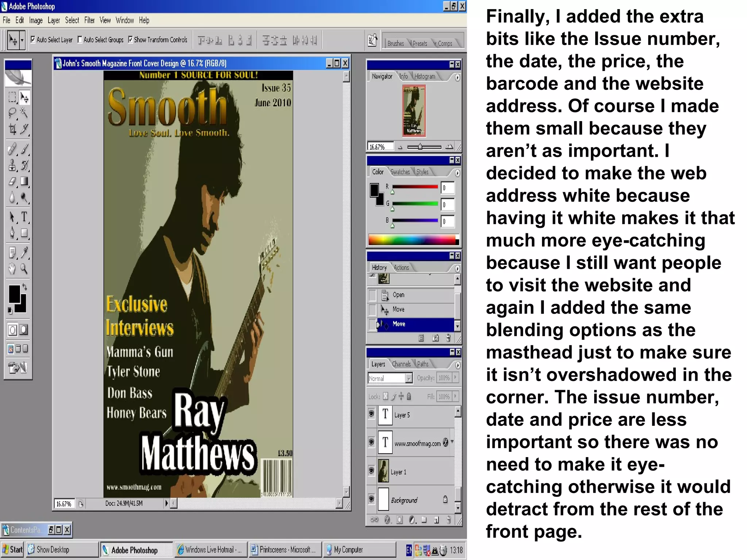Select the Crop tool
The width and height of the screenshot is (747, 560).
click(x=12, y=129)
